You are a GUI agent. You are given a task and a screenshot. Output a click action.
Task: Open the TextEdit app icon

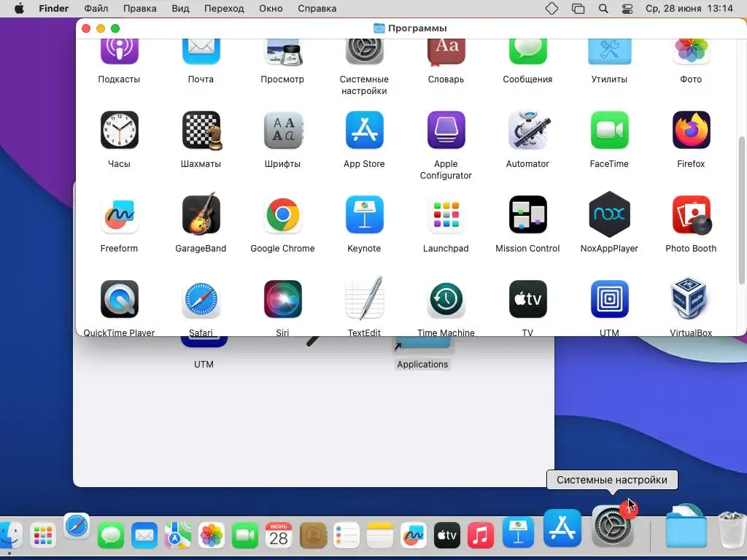tap(364, 298)
